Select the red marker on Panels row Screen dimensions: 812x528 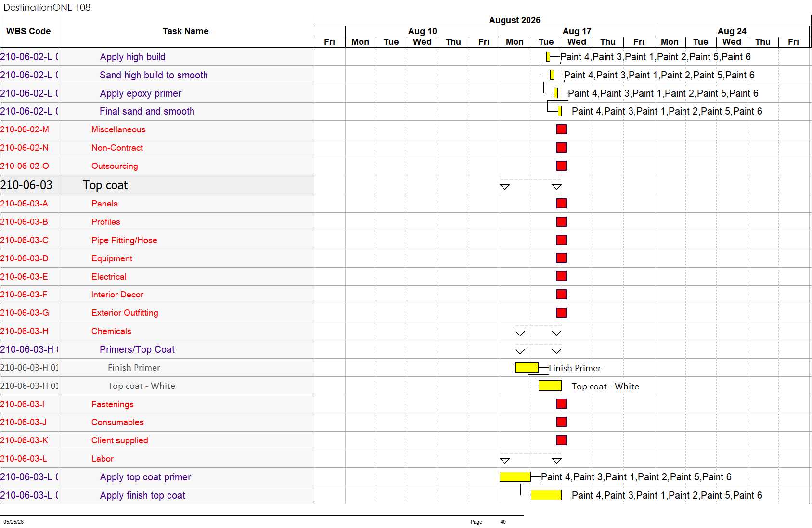[x=561, y=204]
